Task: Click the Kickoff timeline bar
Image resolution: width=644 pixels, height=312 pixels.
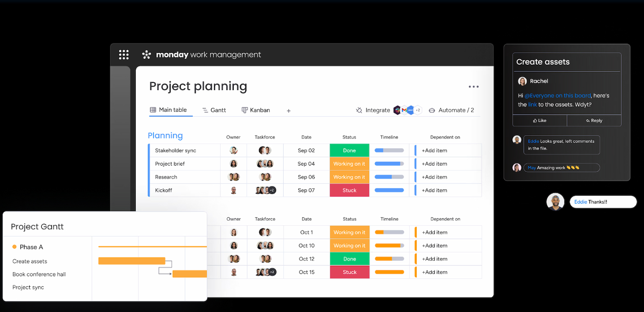Action: [x=389, y=190]
